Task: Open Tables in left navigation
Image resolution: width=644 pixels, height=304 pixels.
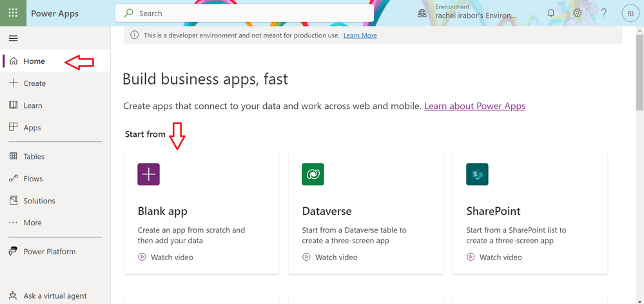Action: click(55, 156)
